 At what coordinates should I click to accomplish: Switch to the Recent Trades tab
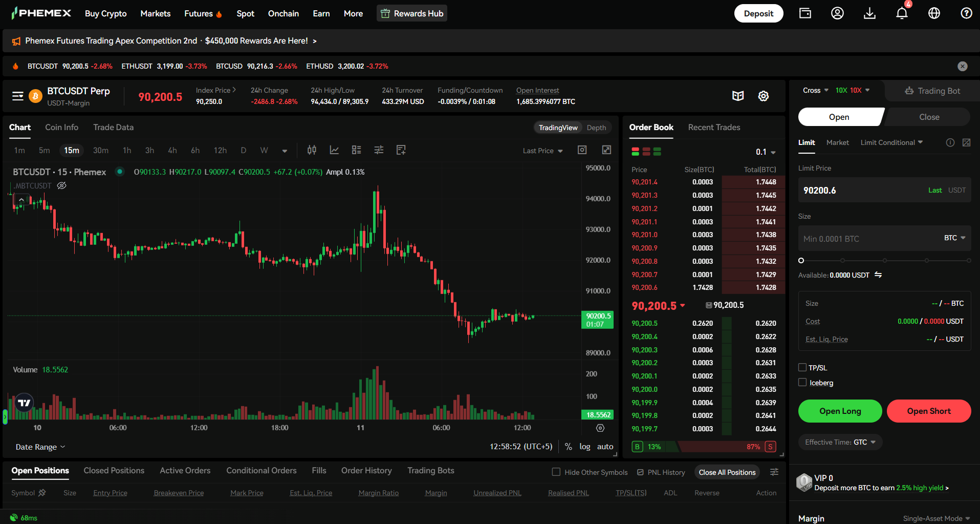coord(713,127)
